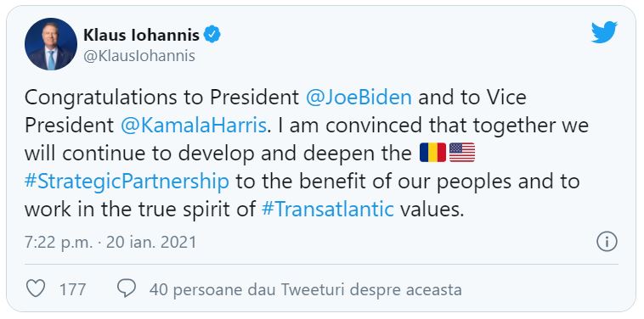Open the tweet info circle icon
The image size is (644, 319).
click(607, 242)
